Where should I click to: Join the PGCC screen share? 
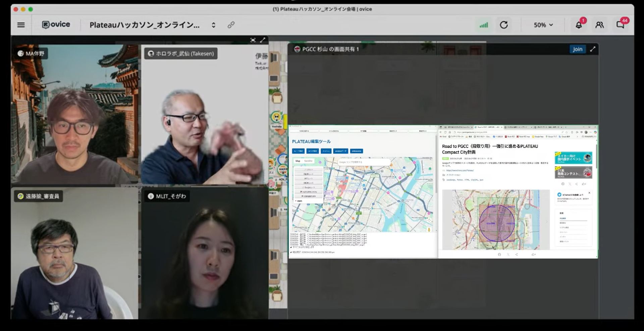(577, 49)
